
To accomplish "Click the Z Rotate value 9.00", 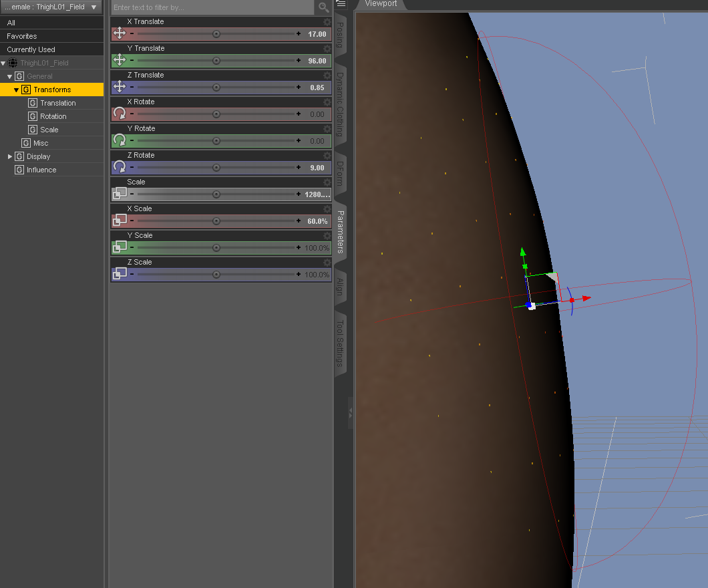I will (x=317, y=168).
